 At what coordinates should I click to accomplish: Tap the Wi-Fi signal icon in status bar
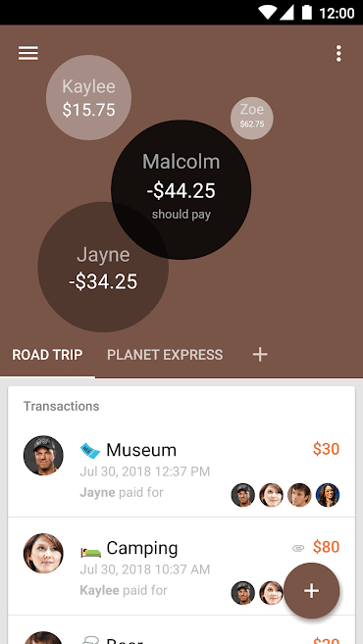[x=267, y=13]
